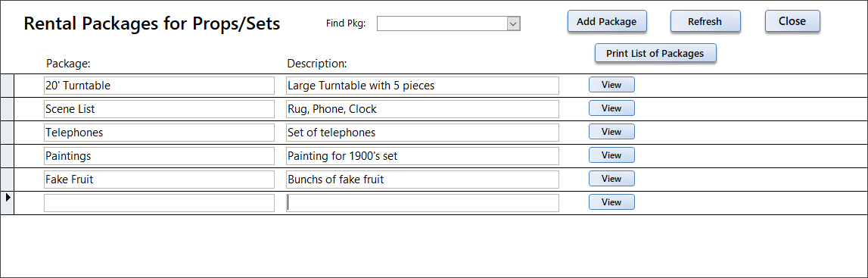Select the 20' Turntable package name field
The image size is (868, 278).
(x=160, y=86)
